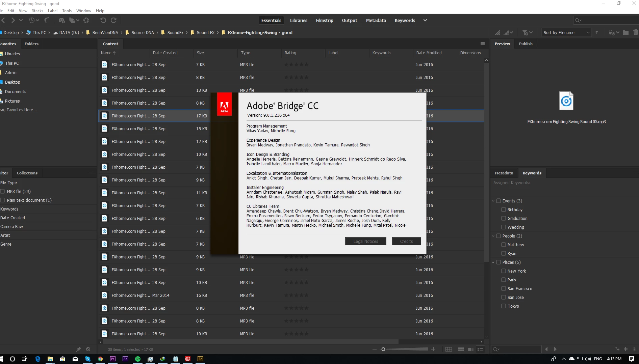639x364 pixels.
Task: Check the Wedding keyword
Action: (x=504, y=227)
